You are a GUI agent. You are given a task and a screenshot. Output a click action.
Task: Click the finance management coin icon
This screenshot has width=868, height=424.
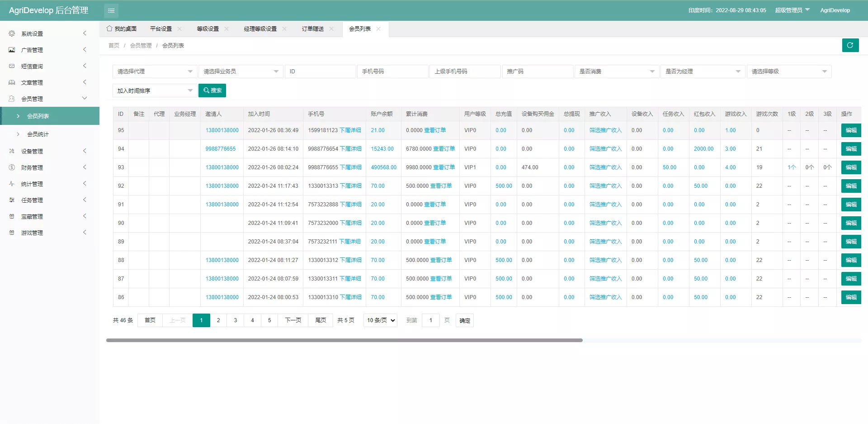tap(12, 167)
